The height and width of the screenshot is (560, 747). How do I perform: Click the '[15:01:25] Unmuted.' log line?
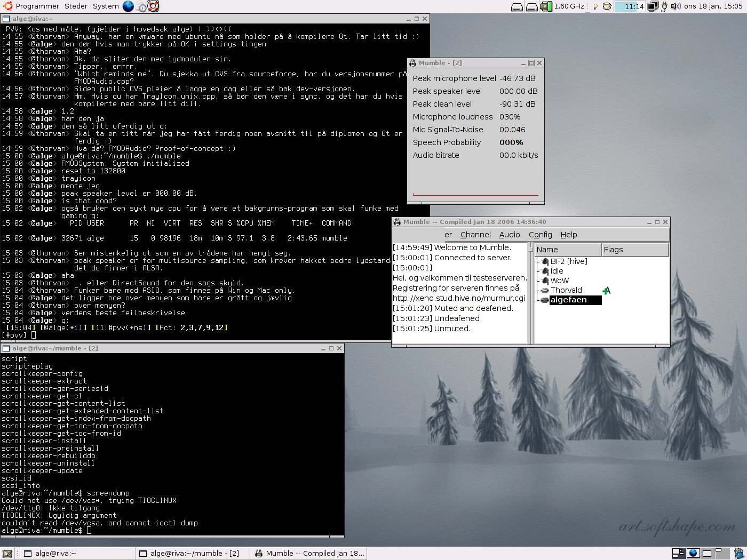432,329
